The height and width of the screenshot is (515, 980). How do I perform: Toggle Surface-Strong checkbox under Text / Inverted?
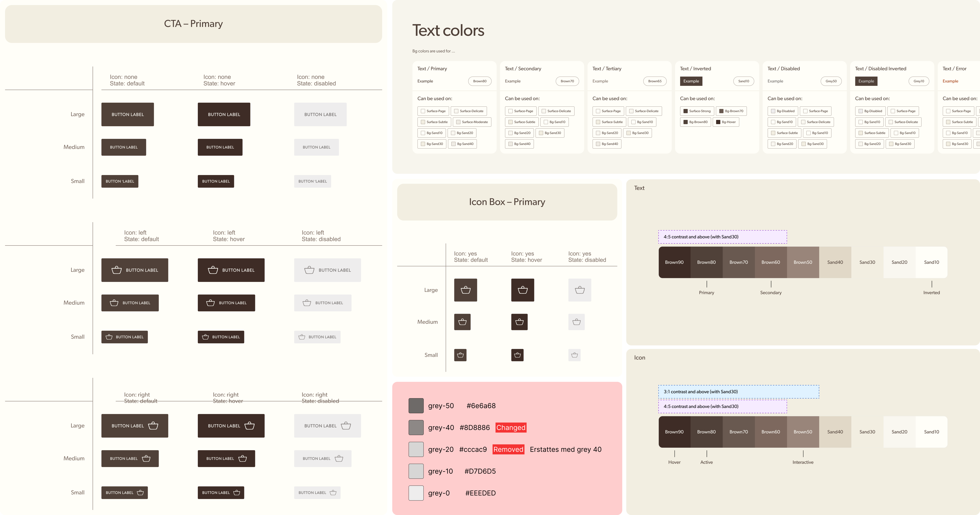coord(685,111)
